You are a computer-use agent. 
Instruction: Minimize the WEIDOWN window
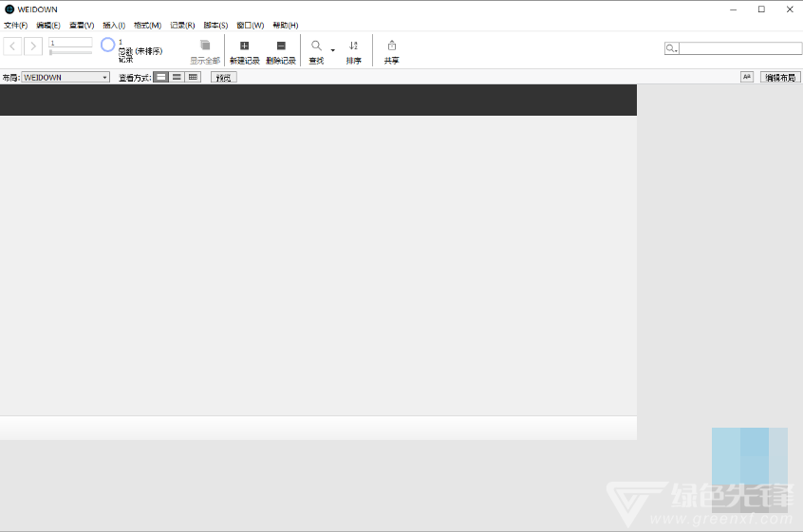[734, 9]
